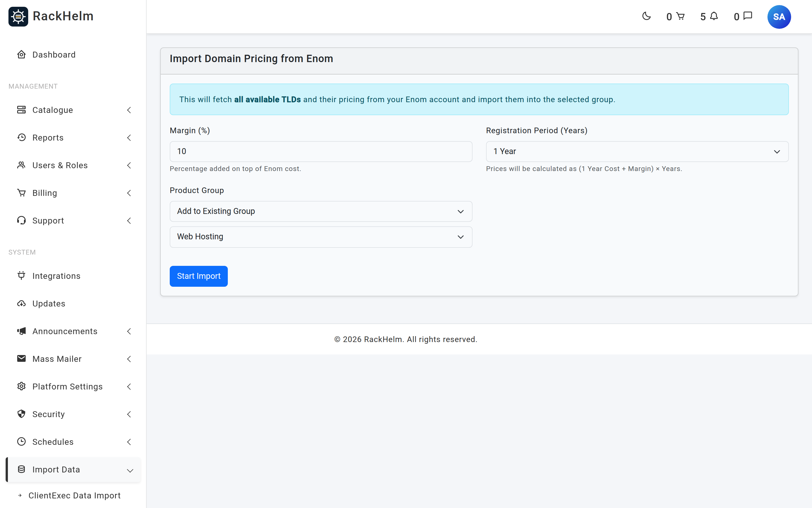Click the Updates cloud download icon
The height and width of the screenshot is (508, 812).
pyautogui.click(x=21, y=303)
